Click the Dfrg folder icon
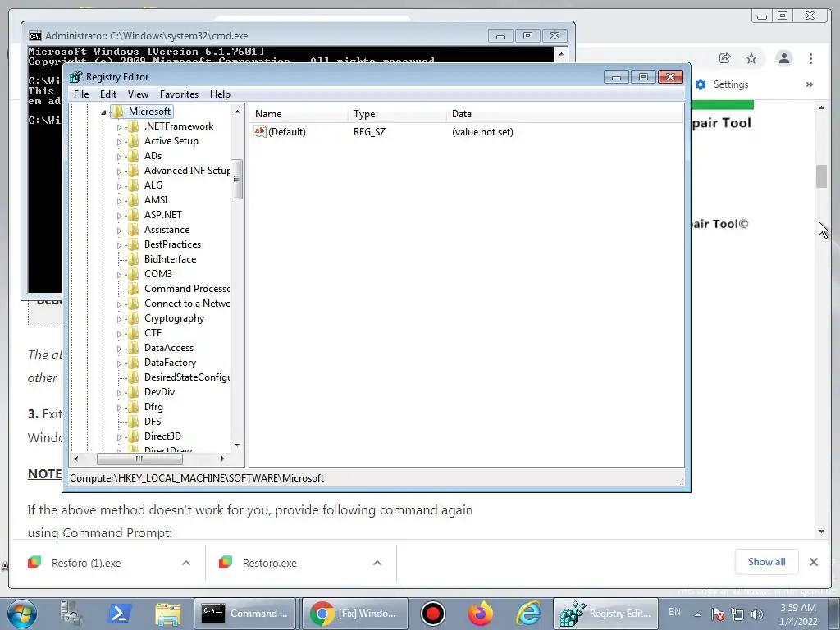 [x=133, y=407]
